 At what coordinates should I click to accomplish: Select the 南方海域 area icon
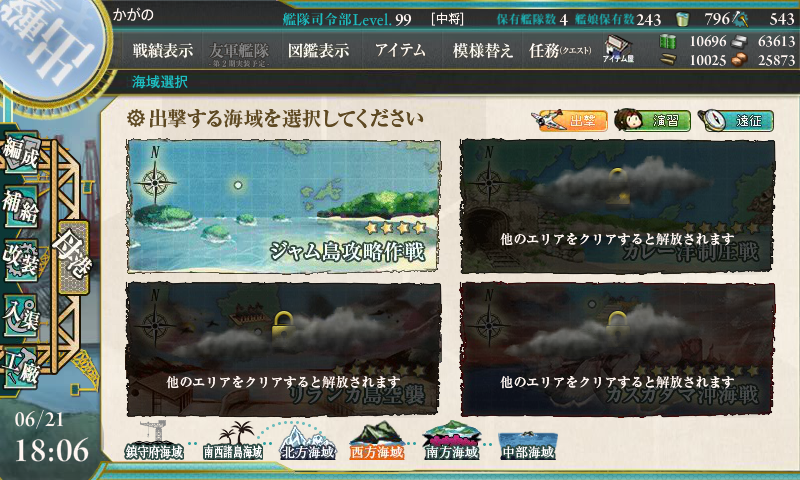451,442
